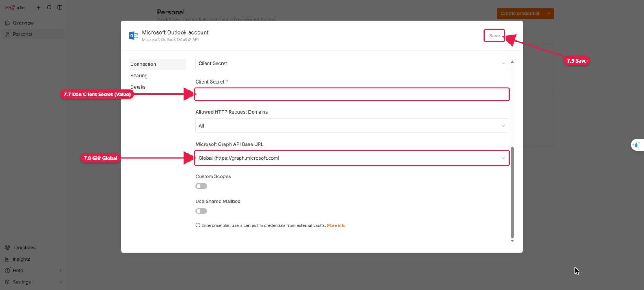Open the Microsoft Graph API Base URL dropdown
The image size is (644, 290).
(352, 158)
